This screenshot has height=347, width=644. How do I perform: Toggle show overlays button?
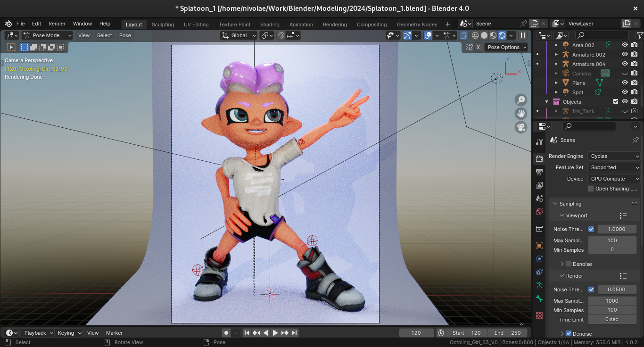point(428,35)
